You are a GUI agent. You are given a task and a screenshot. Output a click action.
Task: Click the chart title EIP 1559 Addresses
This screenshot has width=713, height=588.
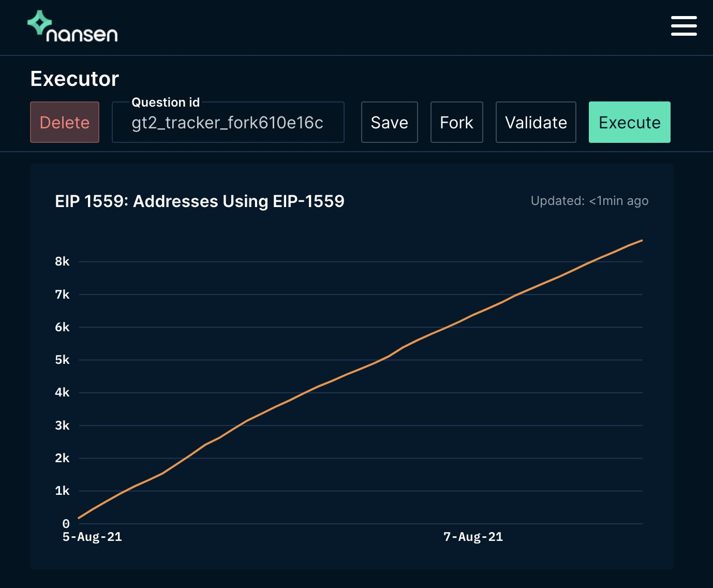coord(200,201)
